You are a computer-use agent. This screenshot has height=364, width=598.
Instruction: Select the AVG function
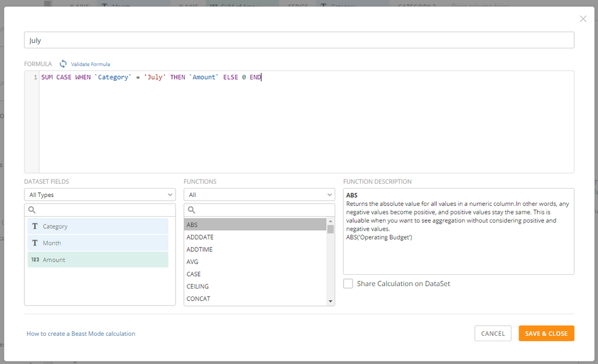[255, 262]
